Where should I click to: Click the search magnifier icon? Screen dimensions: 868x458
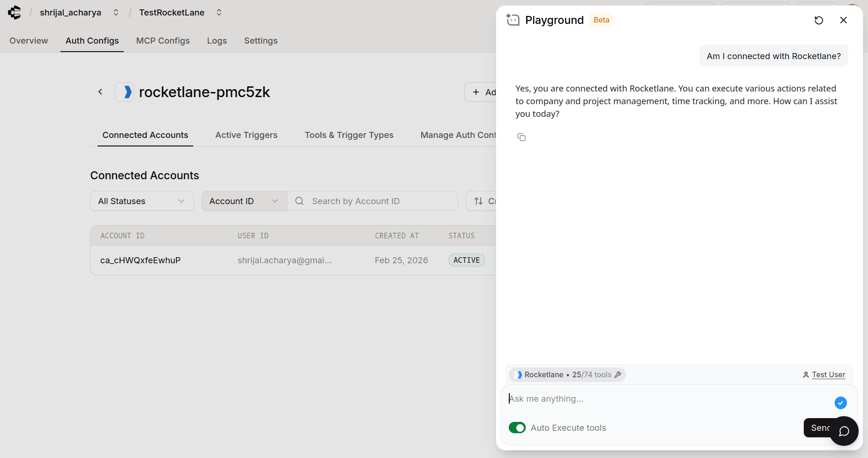(299, 201)
